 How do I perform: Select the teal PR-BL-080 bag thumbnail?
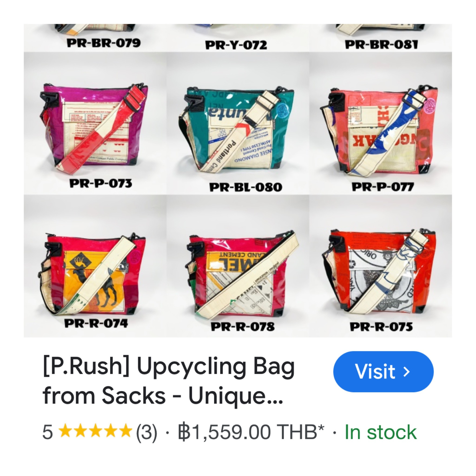(238, 123)
